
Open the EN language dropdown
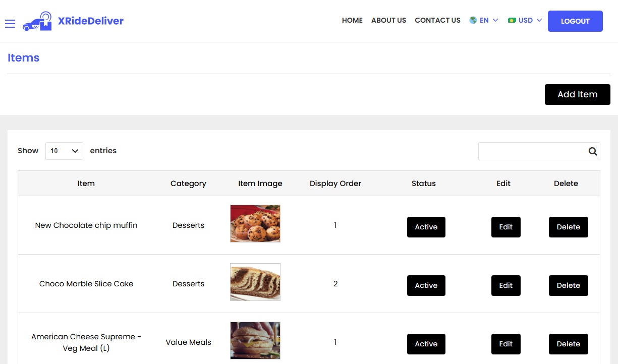(483, 20)
